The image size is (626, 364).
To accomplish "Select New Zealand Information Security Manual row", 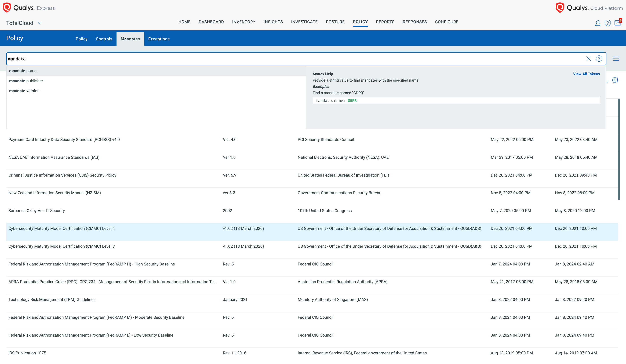I will [312, 196].
